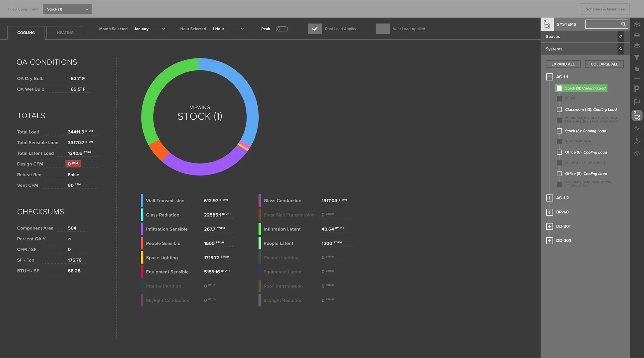
Task: Expand the AC-1-2 tree node
Action: pyautogui.click(x=550, y=198)
